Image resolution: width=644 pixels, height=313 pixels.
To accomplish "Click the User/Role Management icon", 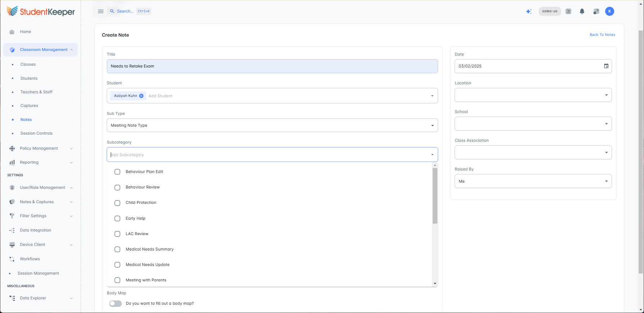I will pos(12,188).
